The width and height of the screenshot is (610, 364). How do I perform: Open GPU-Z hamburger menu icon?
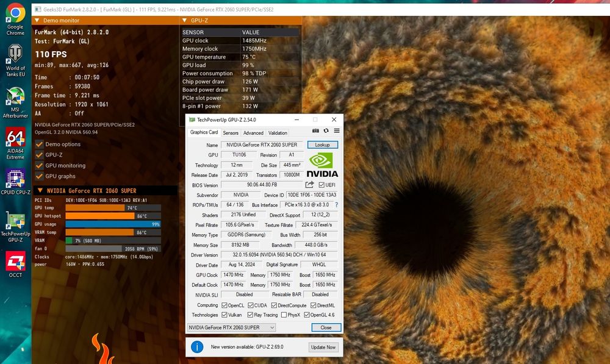[337, 130]
